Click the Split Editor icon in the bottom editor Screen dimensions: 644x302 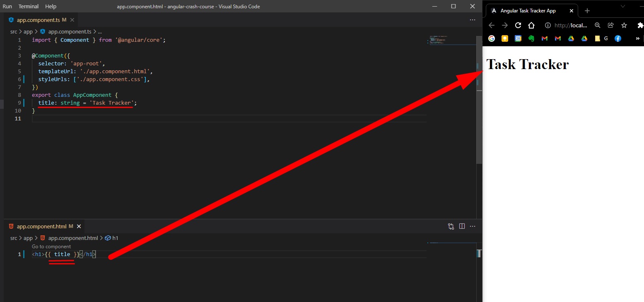(x=462, y=226)
